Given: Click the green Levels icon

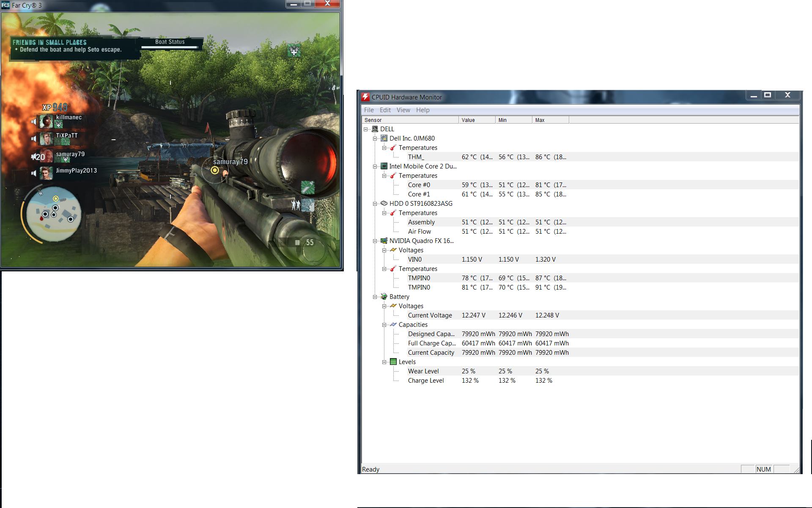Looking at the screenshot, I should coord(393,362).
